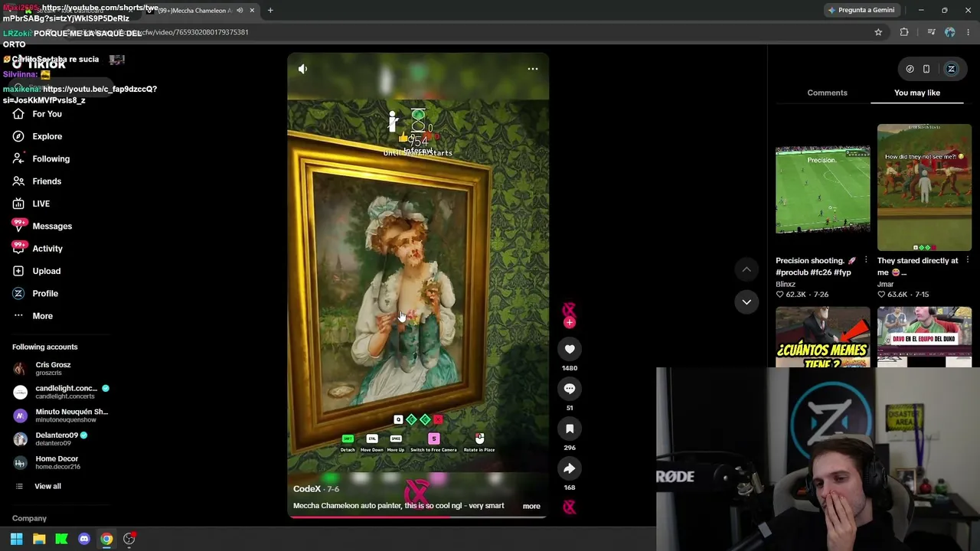980x551 pixels.
Task: Open a new browser tab
Action: [270, 10]
